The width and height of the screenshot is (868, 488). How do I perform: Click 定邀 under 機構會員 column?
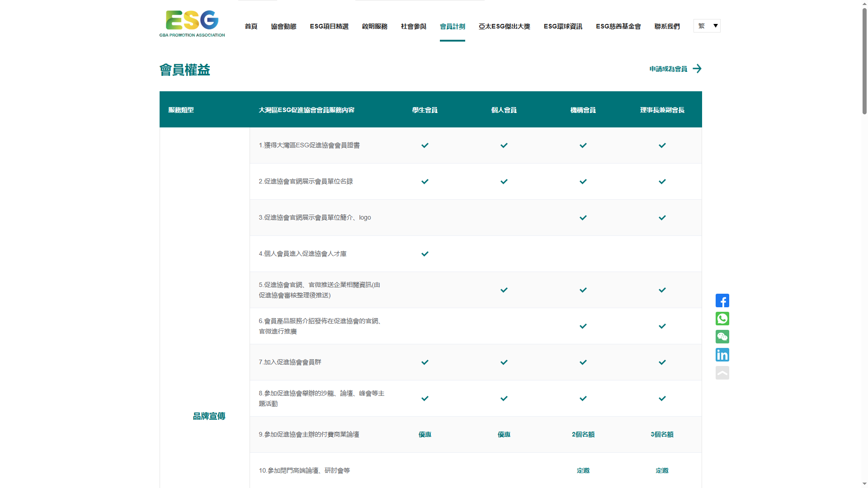pyautogui.click(x=583, y=470)
